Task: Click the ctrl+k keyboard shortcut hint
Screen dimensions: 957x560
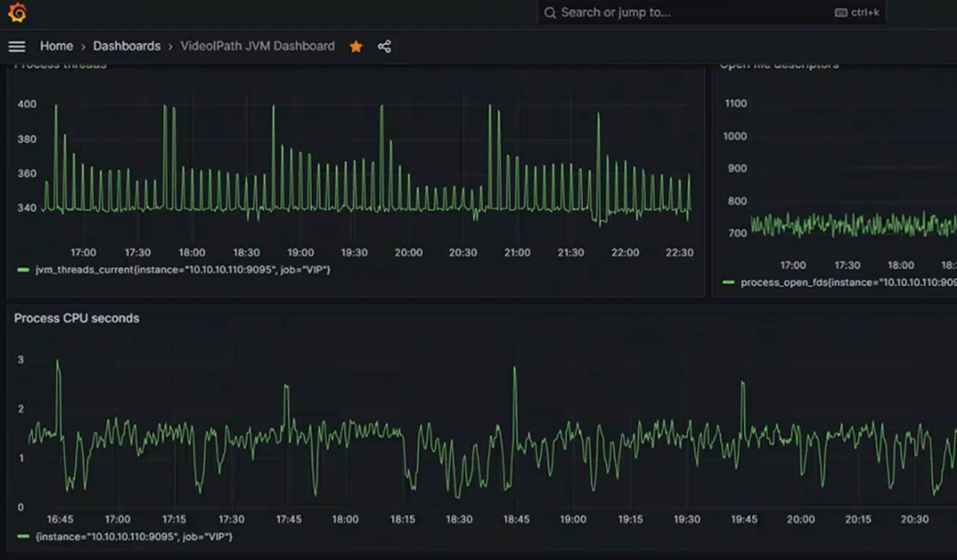Action: (x=857, y=12)
